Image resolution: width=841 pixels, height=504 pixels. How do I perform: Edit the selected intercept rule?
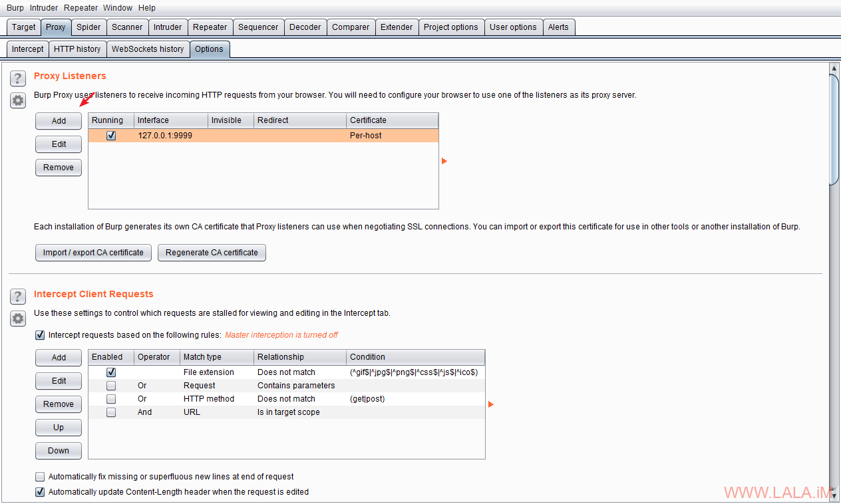coord(59,381)
